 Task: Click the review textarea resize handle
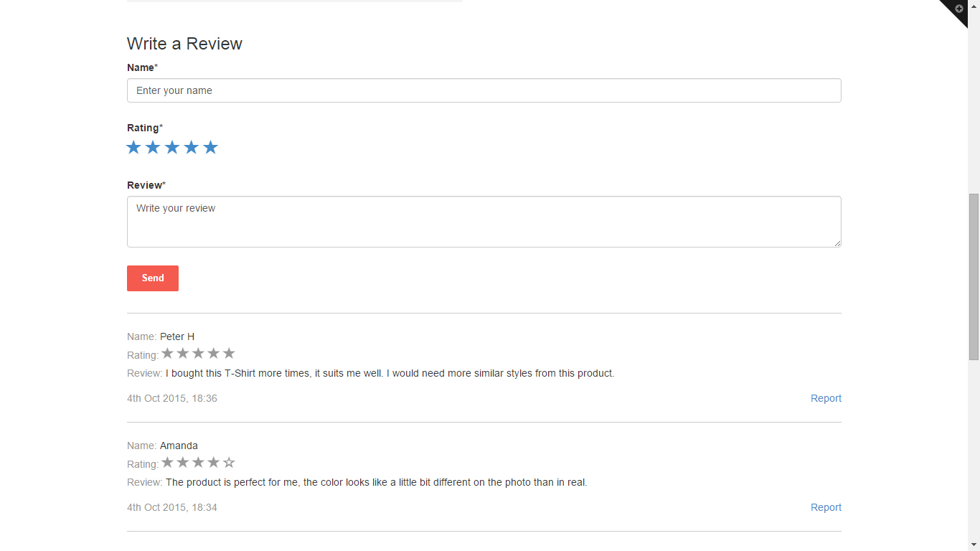837,243
